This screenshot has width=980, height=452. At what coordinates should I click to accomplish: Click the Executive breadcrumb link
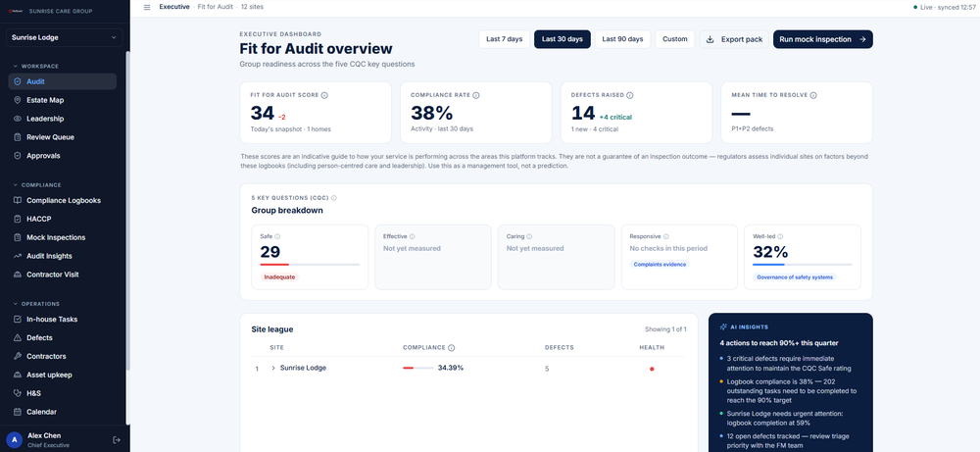174,7
